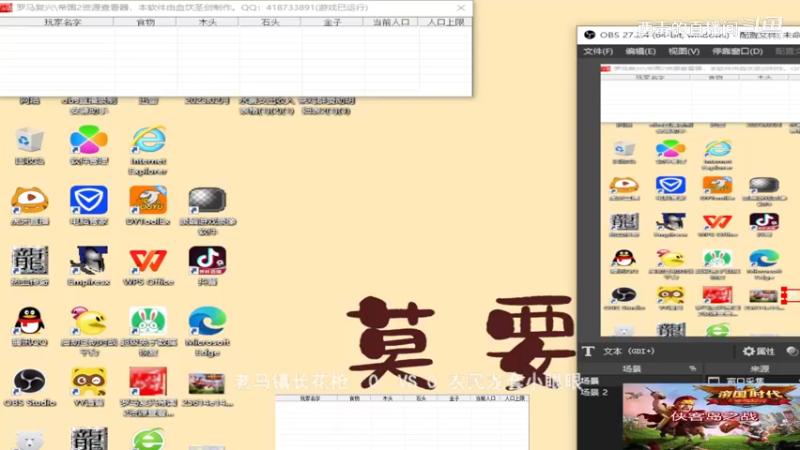Click the 当前人口 column header in resource viewer
800x450 pixels.
pos(390,22)
